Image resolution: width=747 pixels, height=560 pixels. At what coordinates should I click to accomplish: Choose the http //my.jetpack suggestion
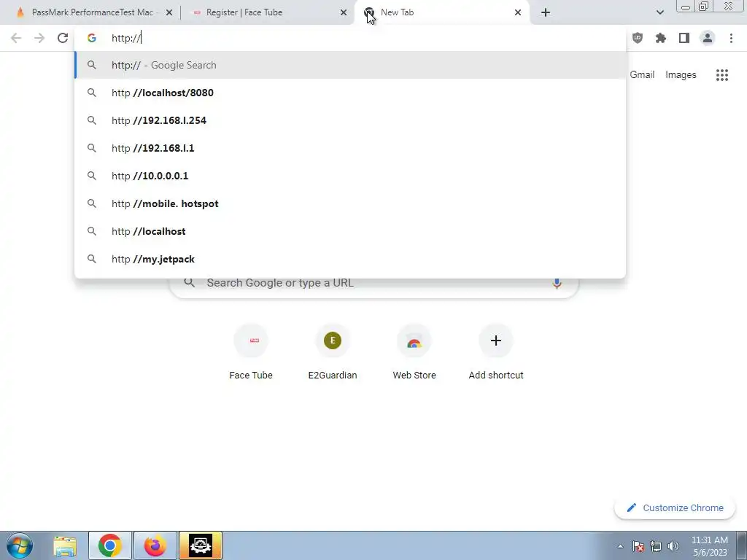click(350, 259)
